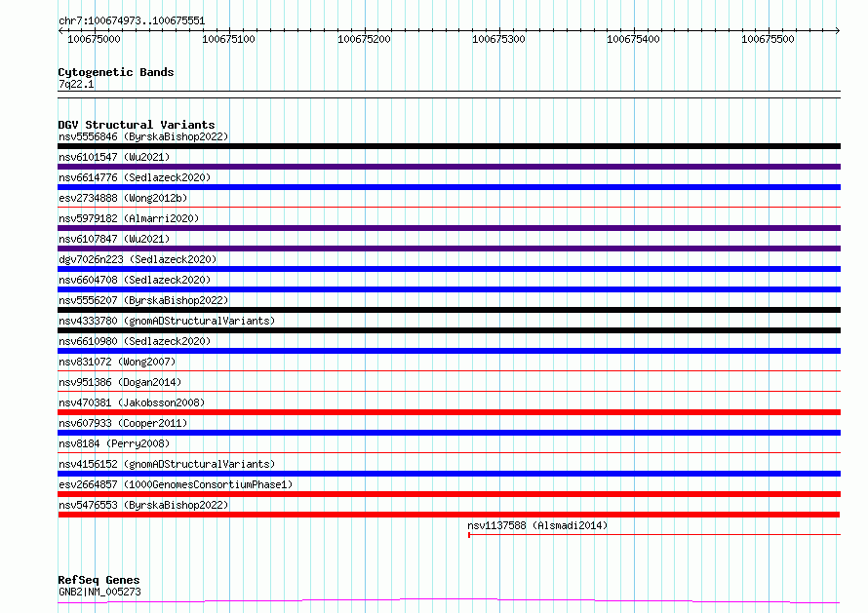The height and width of the screenshot is (613, 868).
Task: Click nsv4156152 (gnomADStructuralVariants) label
Action: 167,464
